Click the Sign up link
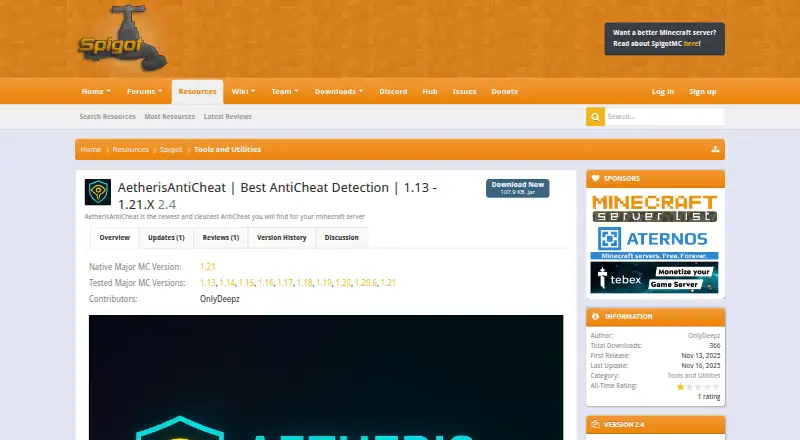The image size is (800, 440). [703, 92]
